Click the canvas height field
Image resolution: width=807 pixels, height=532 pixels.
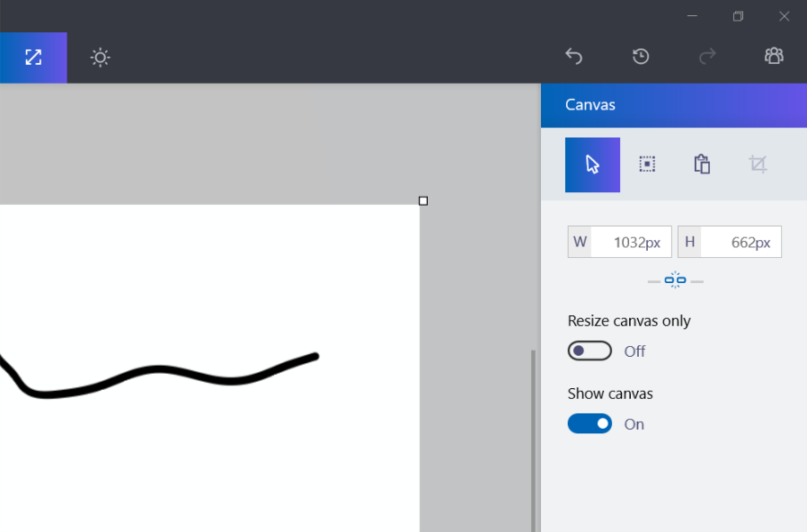pyautogui.click(x=740, y=242)
